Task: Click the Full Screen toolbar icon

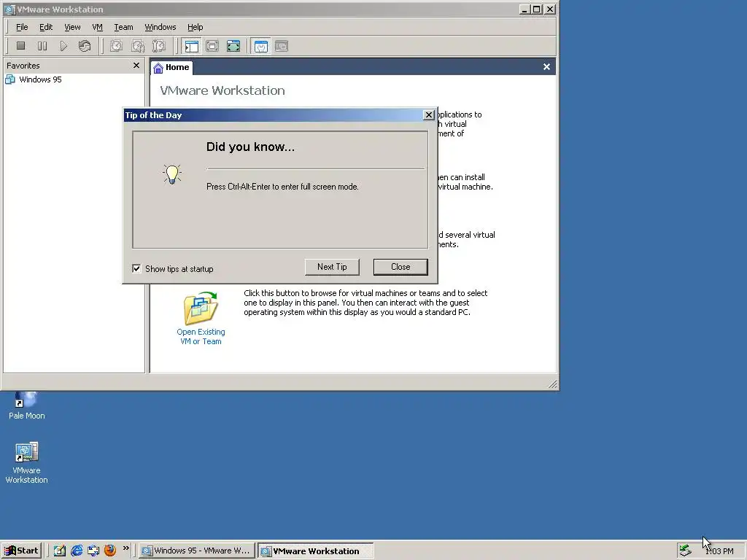Action: pos(233,46)
